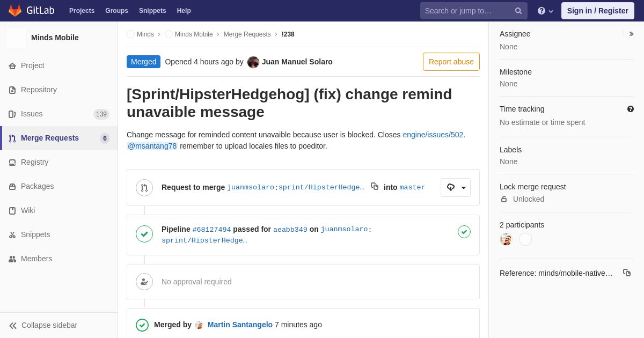Click the Packages icon
Screen dimensions: 644x338
click(x=12, y=187)
